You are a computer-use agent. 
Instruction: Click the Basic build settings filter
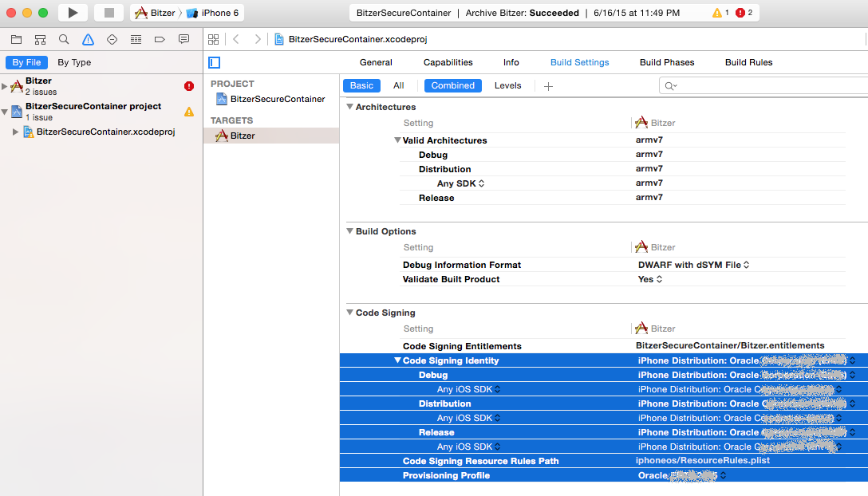(x=361, y=85)
